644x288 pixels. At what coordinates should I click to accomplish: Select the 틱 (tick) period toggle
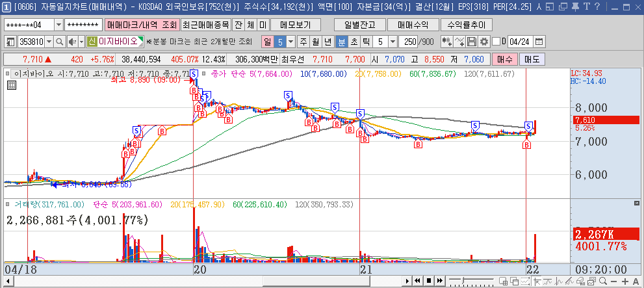click(366, 42)
